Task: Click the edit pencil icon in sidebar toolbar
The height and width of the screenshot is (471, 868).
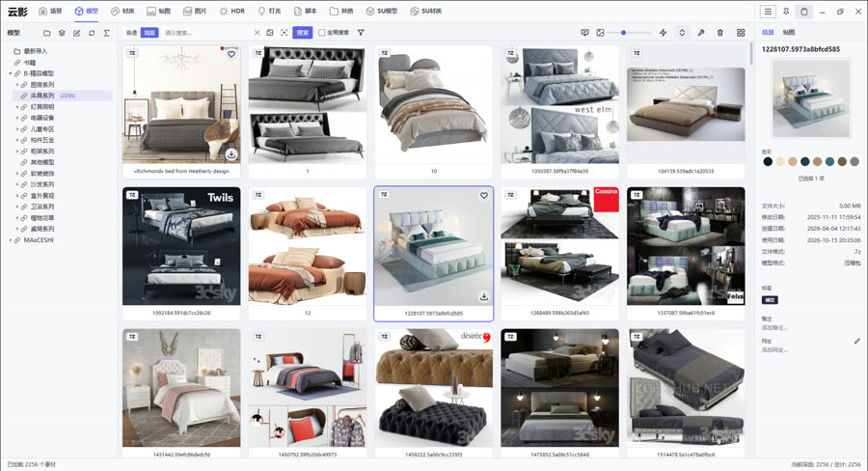Action: pyautogui.click(x=76, y=33)
